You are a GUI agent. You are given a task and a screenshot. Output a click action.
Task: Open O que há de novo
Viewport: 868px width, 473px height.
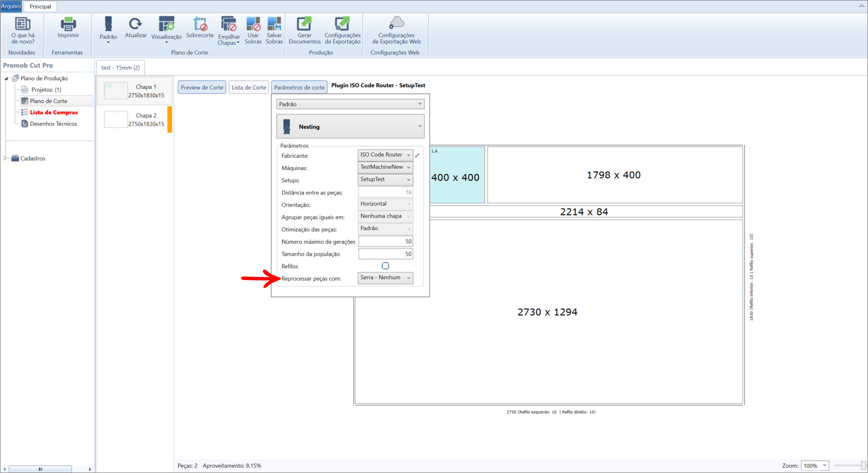[23, 30]
